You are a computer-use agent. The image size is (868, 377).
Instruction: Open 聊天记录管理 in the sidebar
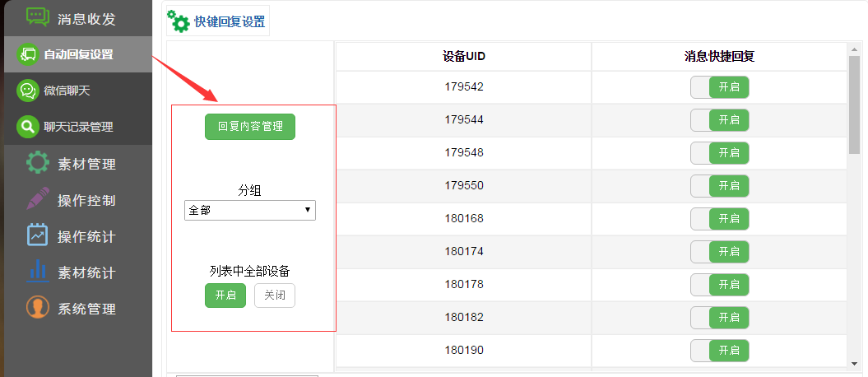[x=78, y=126]
